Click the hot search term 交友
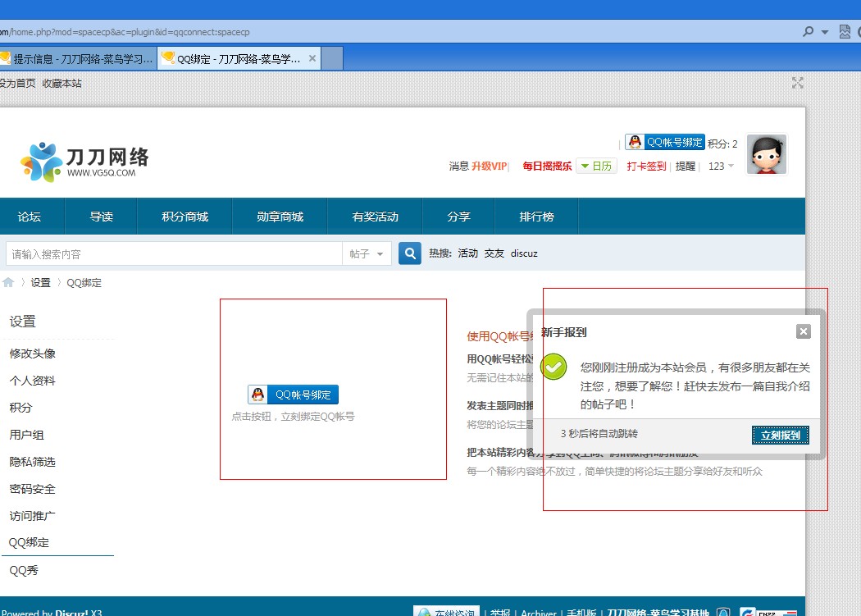 coord(494,253)
